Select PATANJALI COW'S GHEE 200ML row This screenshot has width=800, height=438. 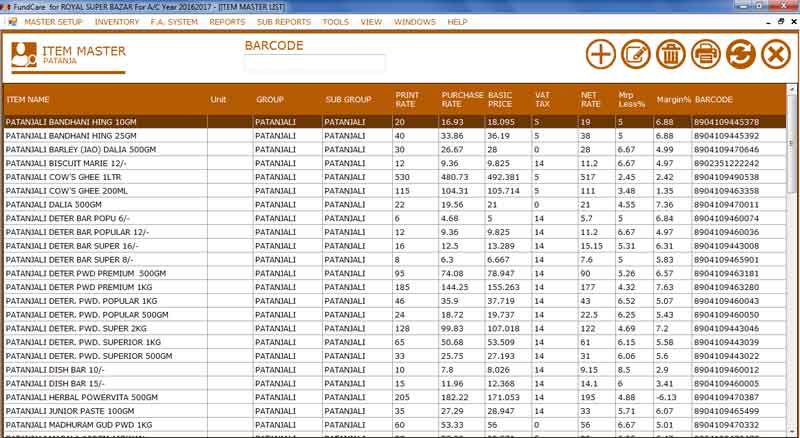pyautogui.click(x=394, y=191)
